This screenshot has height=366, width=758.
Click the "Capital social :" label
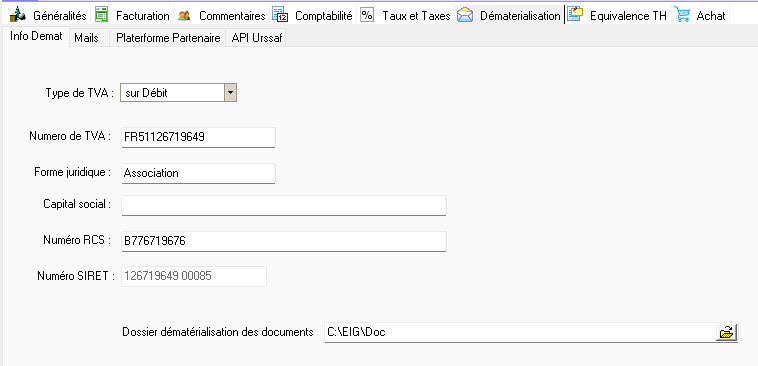pos(77,204)
